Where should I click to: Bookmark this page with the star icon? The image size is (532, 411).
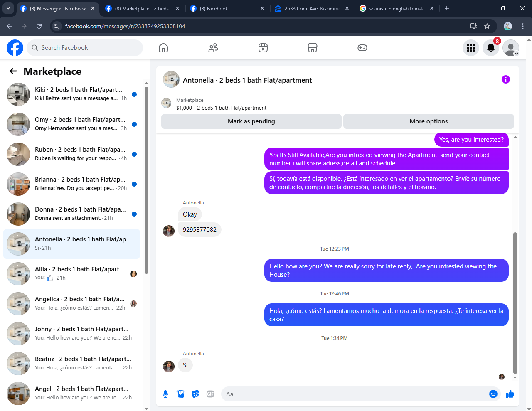click(x=487, y=26)
